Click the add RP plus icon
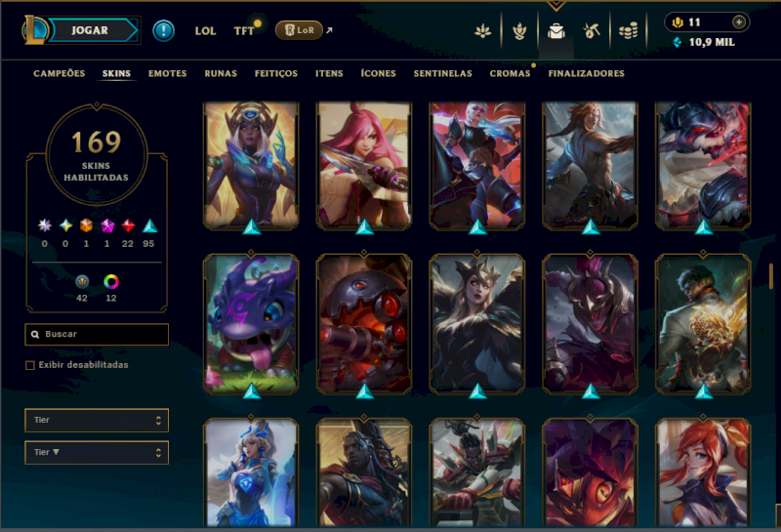 click(739, 21)
